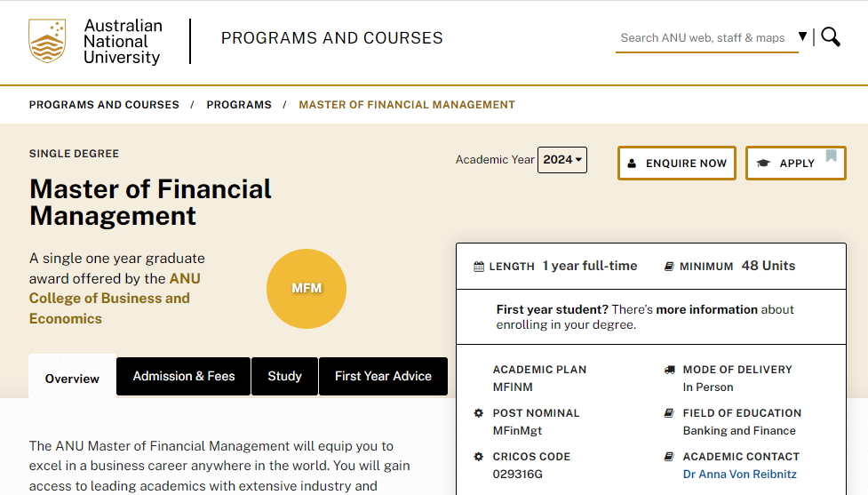Image resolution: width=868 pixels, height=495 pixels.
Task: Click the search magnifying glass icon
Action: click(x=831, y=37)
